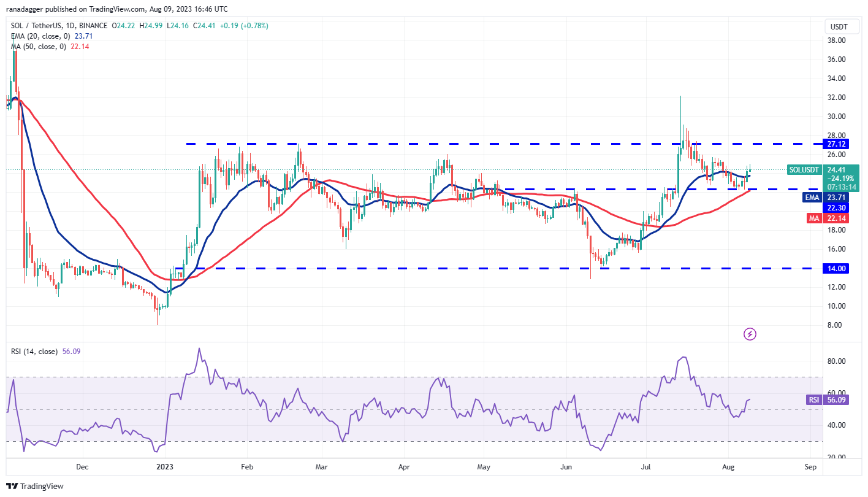Open the SOL / TetherUS symbol selector
The width and height of the screenshot is (868, 497).
click(x=37, y=25)
